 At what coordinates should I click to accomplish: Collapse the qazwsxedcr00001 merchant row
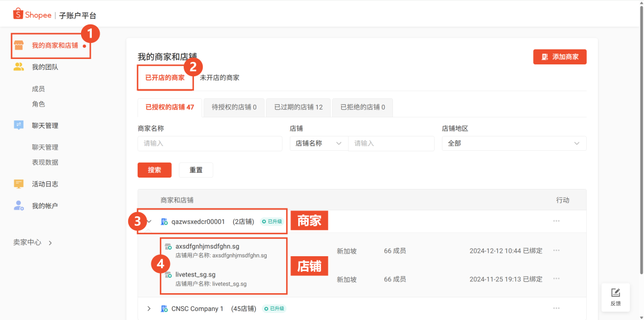click(149, 222)
